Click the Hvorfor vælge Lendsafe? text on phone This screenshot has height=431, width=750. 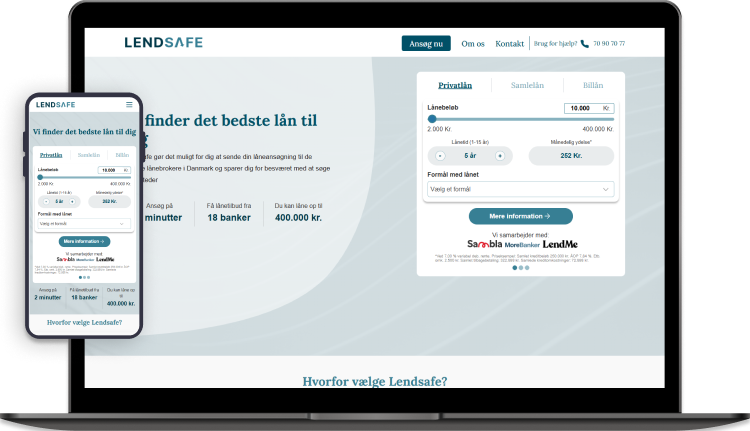point(84,322)
